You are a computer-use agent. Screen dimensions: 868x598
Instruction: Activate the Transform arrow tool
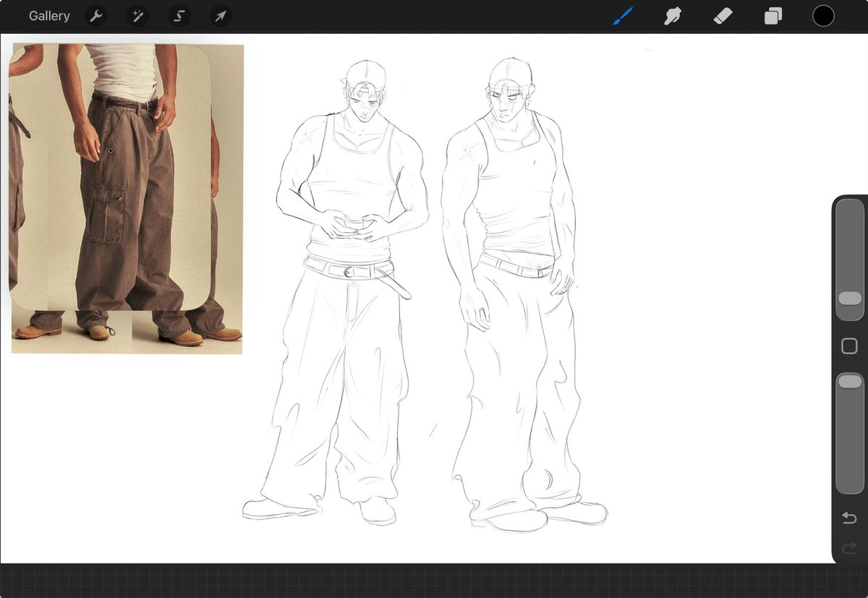221,16
